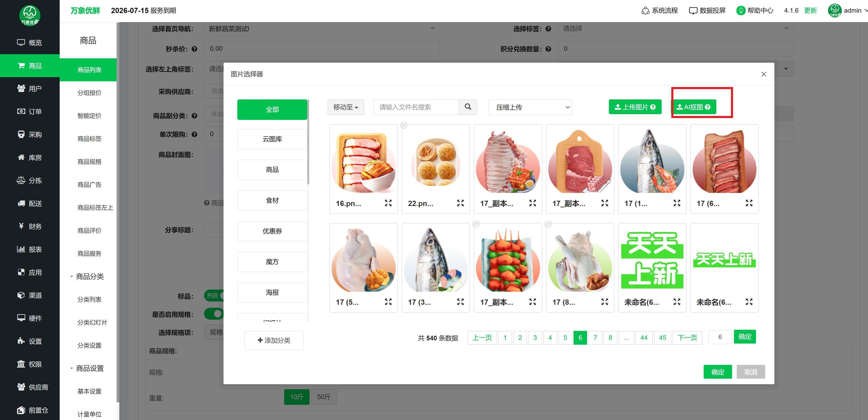Toggle the 标品 开启 switch
Screen dimensions: 868x420
pyautogui.click(x=214, y=296)
